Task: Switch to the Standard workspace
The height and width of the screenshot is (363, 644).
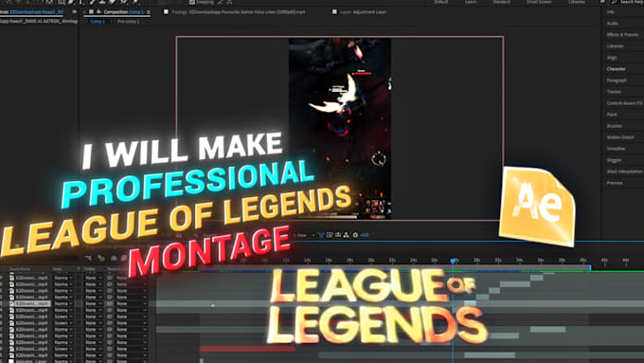Action: point(502,2)
